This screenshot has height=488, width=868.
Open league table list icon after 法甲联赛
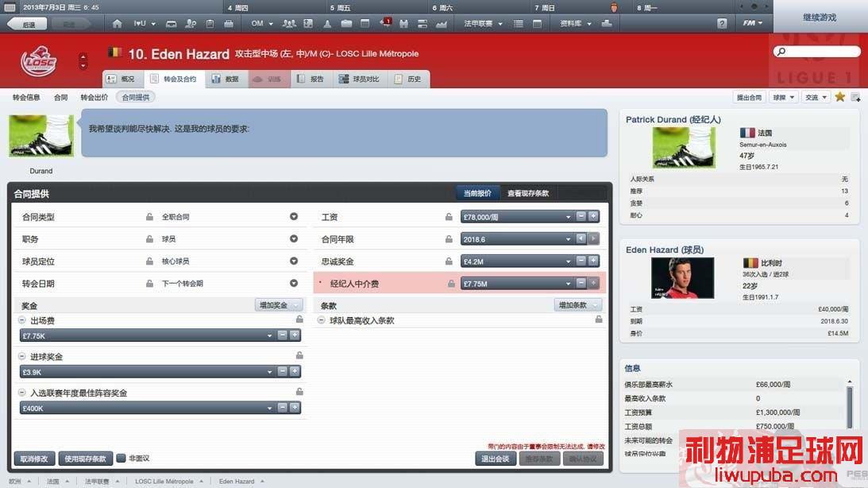(x=518, y=24)
